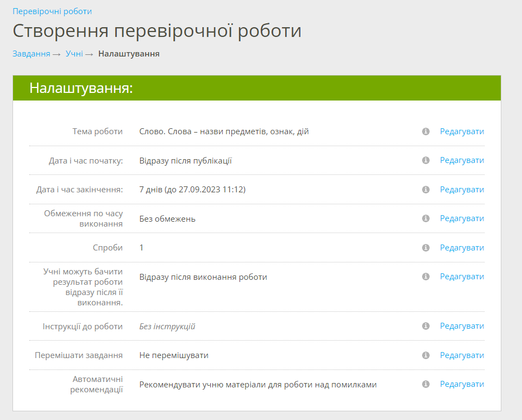Click the current Налаштування step label

coord(129,54)
